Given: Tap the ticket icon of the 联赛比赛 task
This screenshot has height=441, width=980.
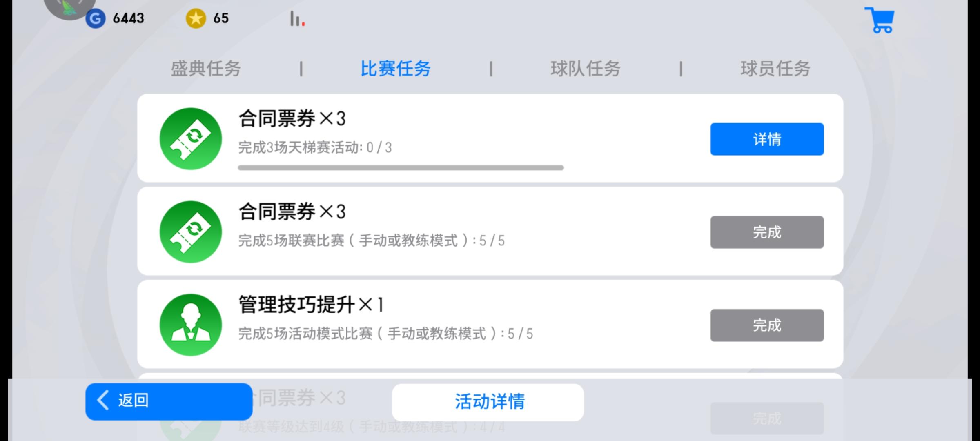Looking at the screenshot, I should [191, 232].
